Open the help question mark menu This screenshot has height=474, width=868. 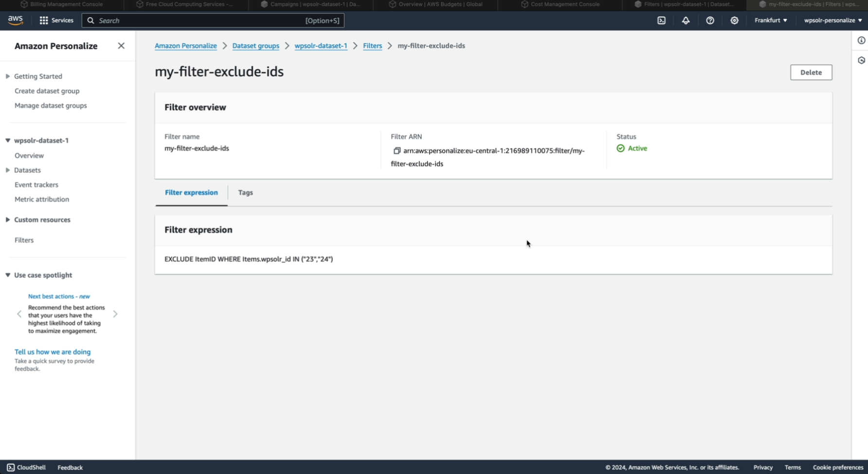point(710,20)
